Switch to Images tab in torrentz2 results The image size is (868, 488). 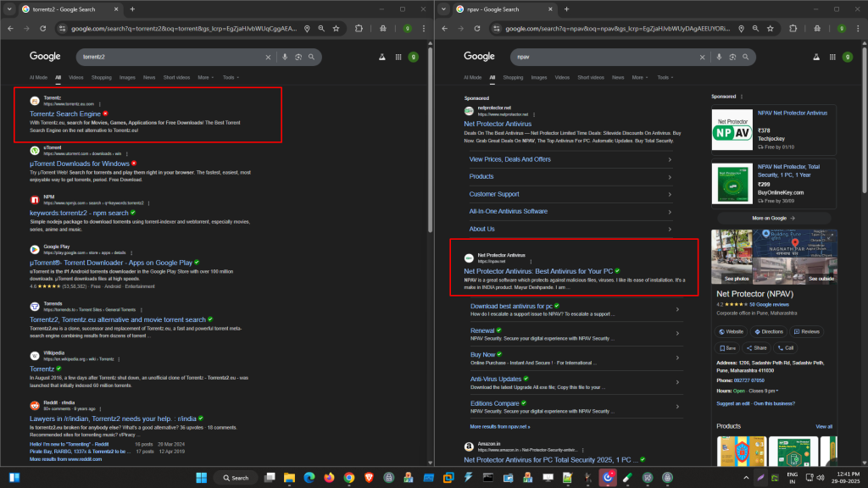pos(127,77)
